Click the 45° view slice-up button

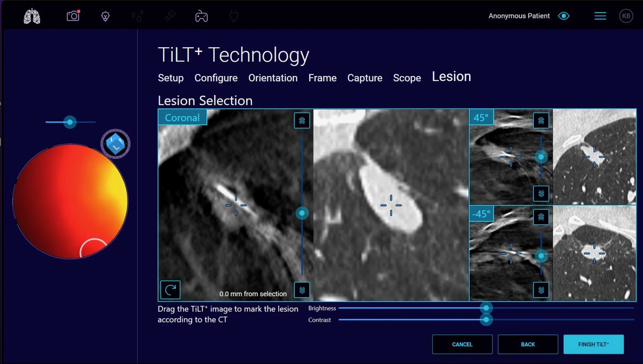click(x=541, y=120)
